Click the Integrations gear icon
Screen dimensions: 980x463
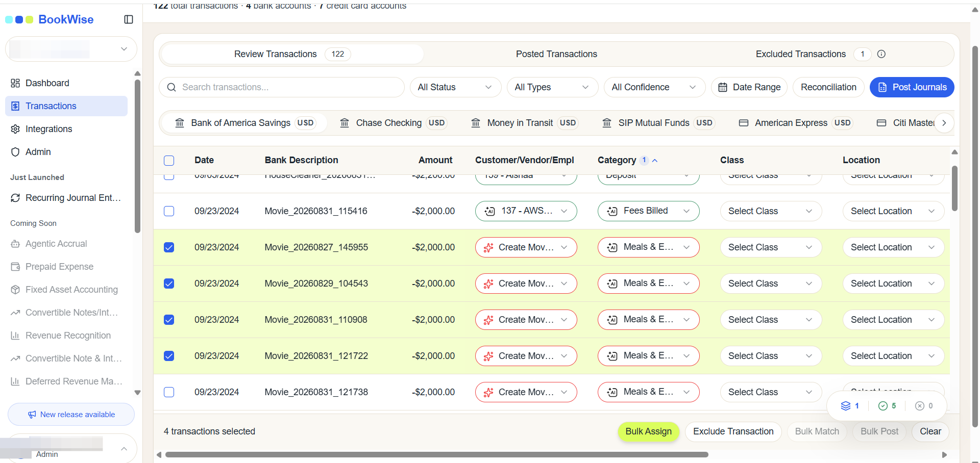pyautogui.click(x=15, y=129)
